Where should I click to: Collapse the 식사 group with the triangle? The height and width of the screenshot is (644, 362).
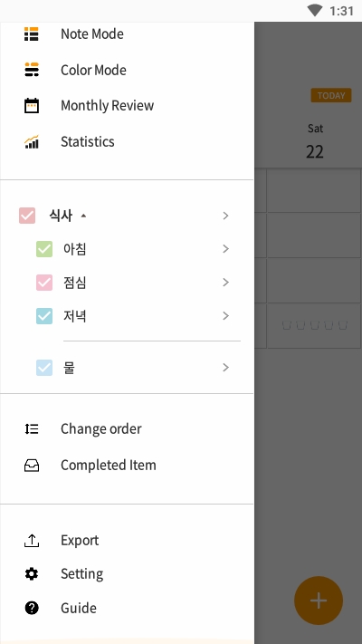coord(83,216)
